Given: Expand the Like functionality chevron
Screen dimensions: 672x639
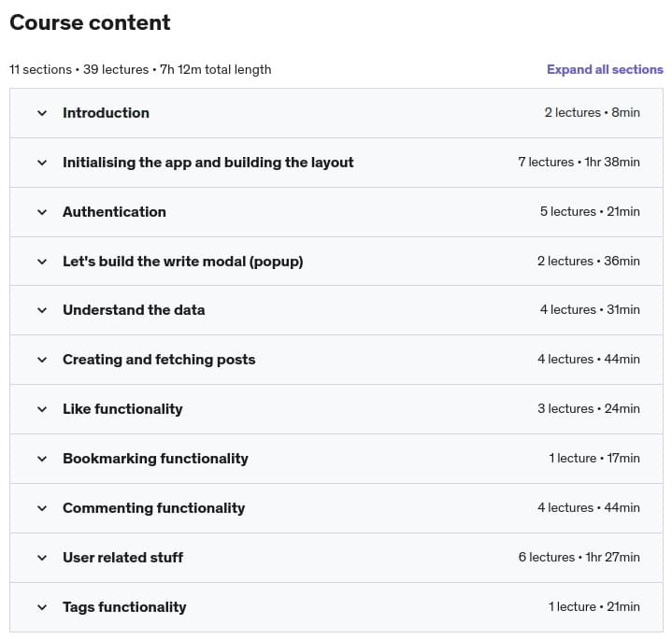Looking at the screenshot, I should [42, 409].
